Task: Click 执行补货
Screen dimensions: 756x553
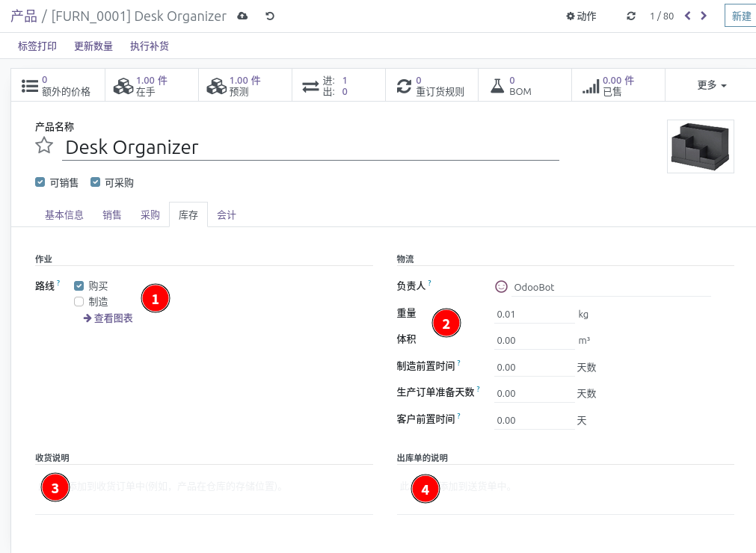Action: pos(150,46)
